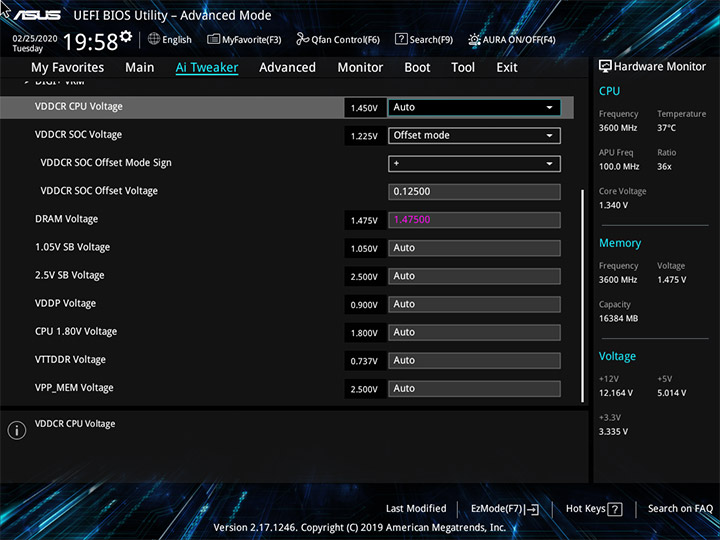720x540 pixels.
Task: Click the VDDP Voltage Auto field
Action: point(474,304)
